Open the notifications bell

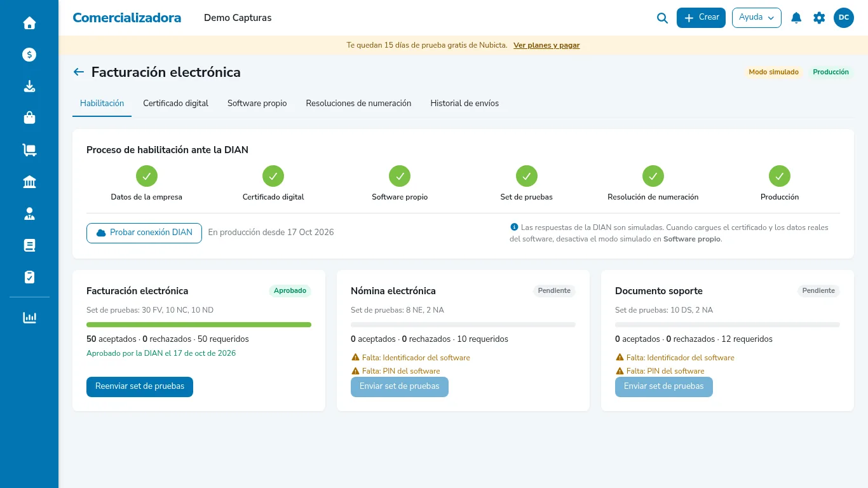pyautogui.click(x=796, y=18)
